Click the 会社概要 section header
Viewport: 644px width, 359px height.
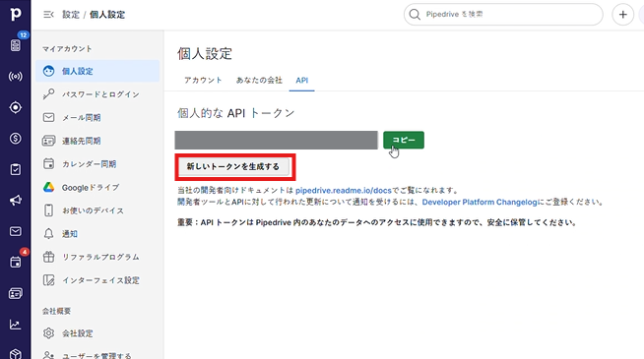pos(56,311)
